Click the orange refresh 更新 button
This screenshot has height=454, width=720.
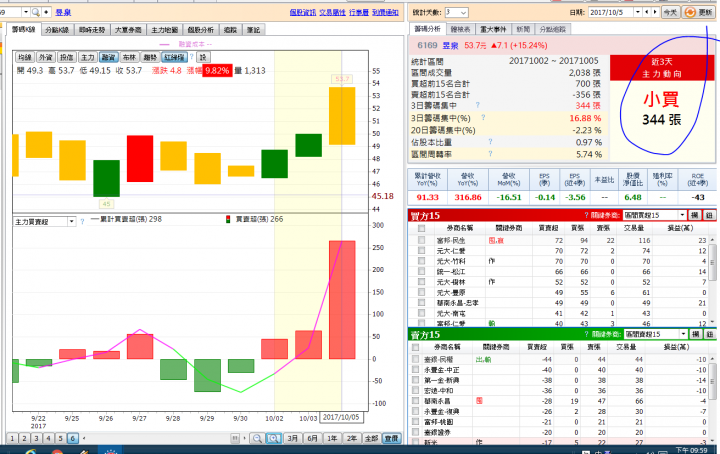[699, 12]
